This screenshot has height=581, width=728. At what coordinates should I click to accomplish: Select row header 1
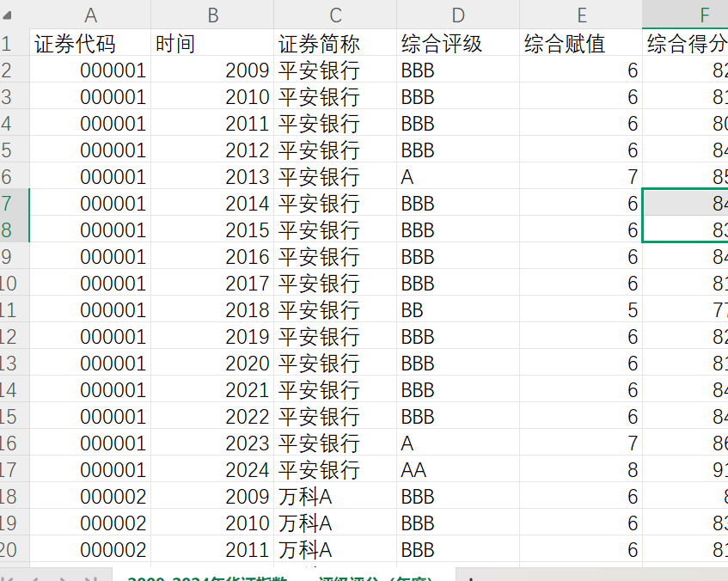(x=13, y=43)
